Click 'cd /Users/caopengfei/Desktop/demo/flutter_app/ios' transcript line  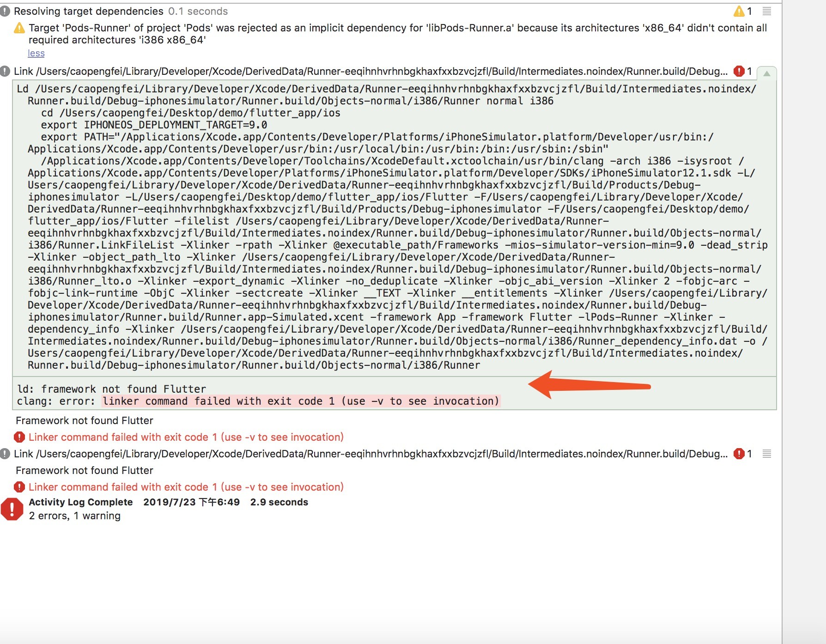[190, 113]
